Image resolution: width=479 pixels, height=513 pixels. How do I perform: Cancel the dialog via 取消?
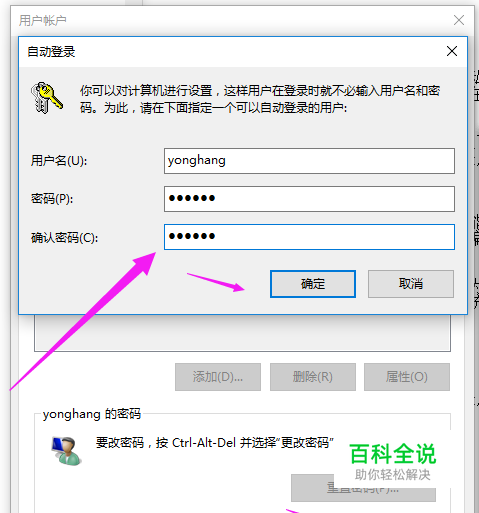[411, 284]
